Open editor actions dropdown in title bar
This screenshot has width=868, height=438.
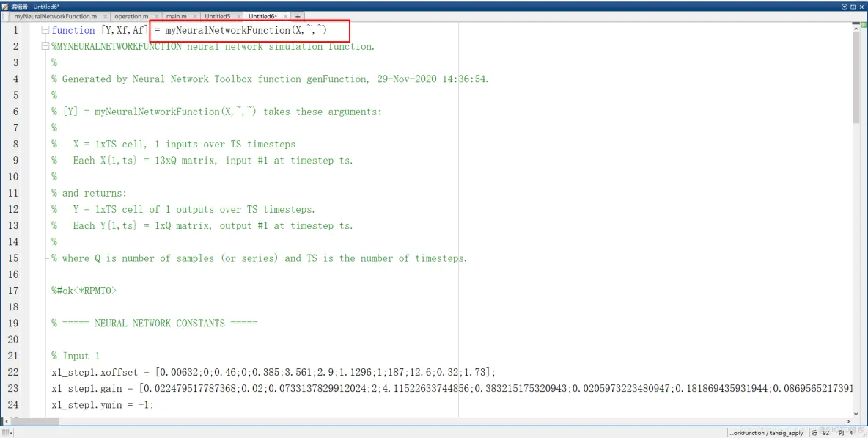[845, 7]
